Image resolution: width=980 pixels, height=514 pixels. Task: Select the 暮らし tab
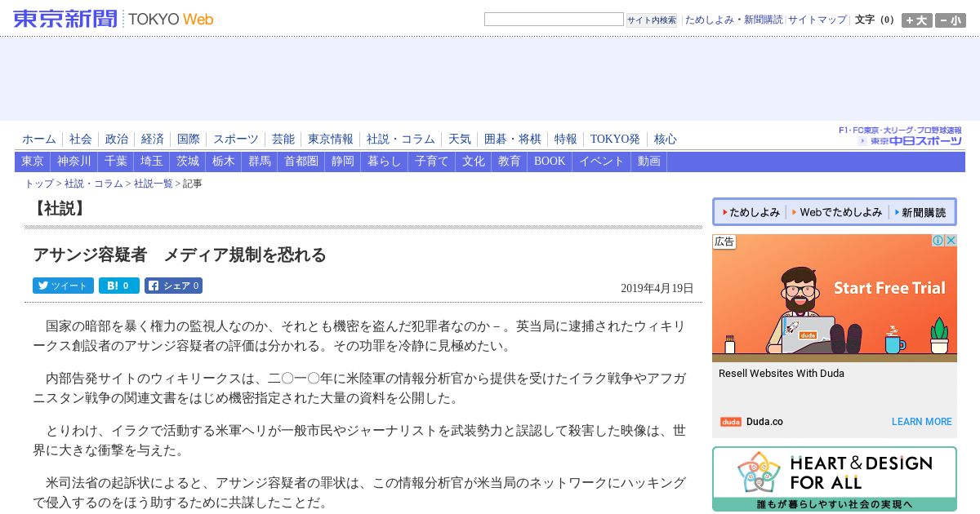(385, 162)
